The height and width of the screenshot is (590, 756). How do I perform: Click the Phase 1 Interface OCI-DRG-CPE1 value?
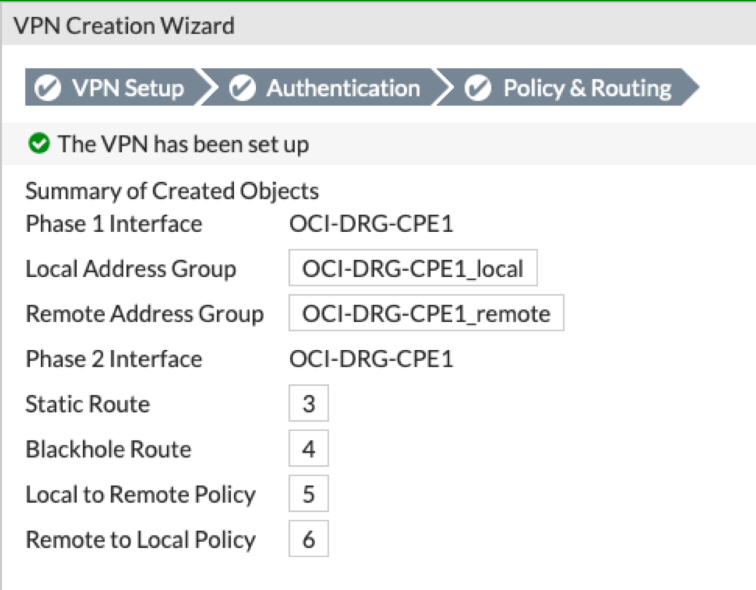[371, 224]
